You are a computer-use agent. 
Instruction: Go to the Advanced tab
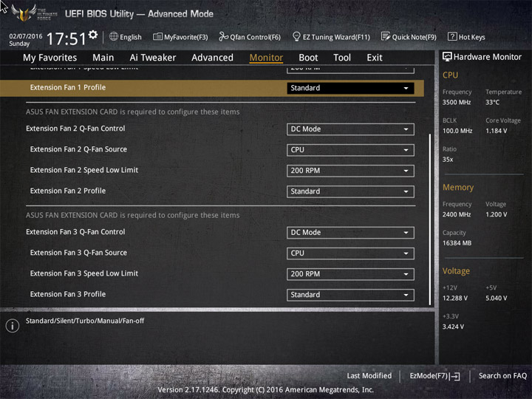click(212, 58)
